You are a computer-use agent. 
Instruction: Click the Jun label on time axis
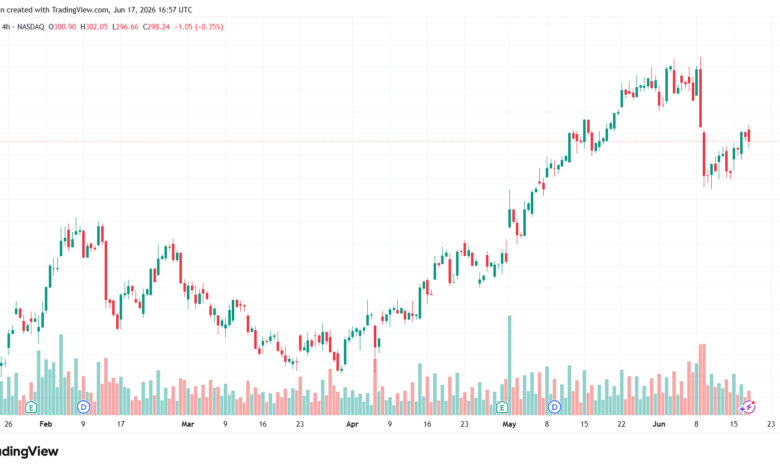pyautogui.click(x=659, y=424)
